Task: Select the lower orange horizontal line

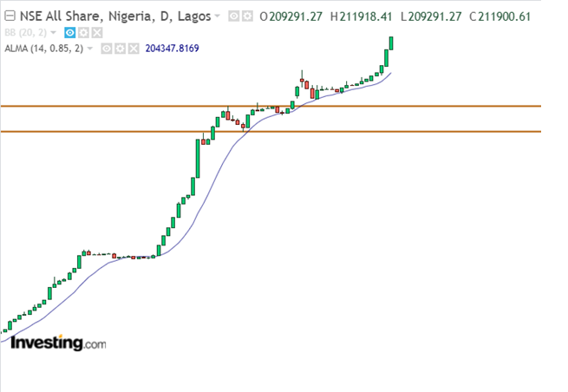Action: (434, 132)
